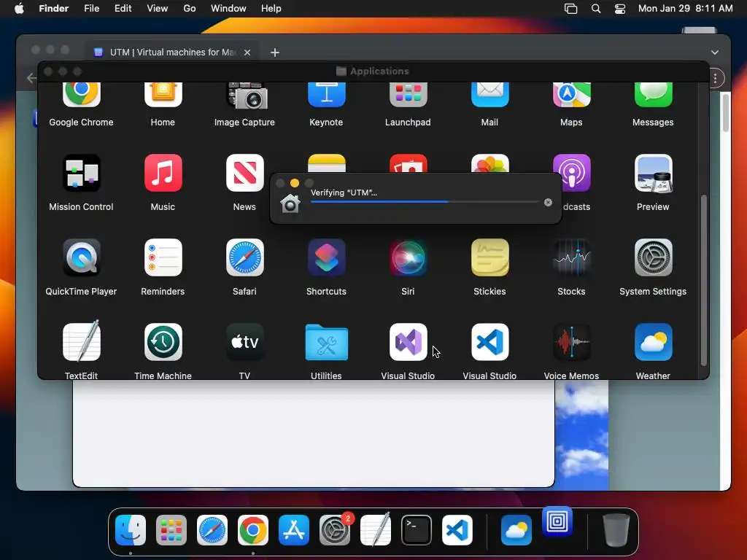This screenshot has height=560, width=747.
Task: Select the Stickies app icon
Action: point(489,257)
